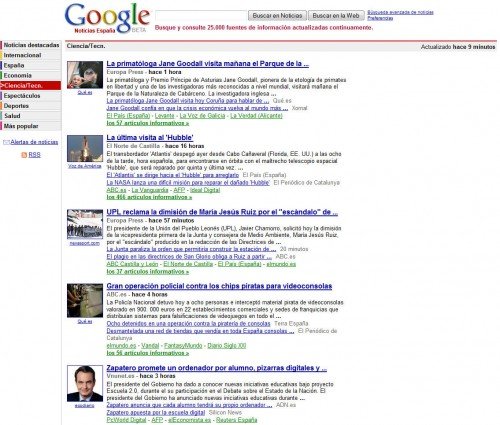The image size is (500, 425).
Task: Open headline Zapatero promete un ordenador por alumno
Action: pyautogui.click(x=217, y=368)
